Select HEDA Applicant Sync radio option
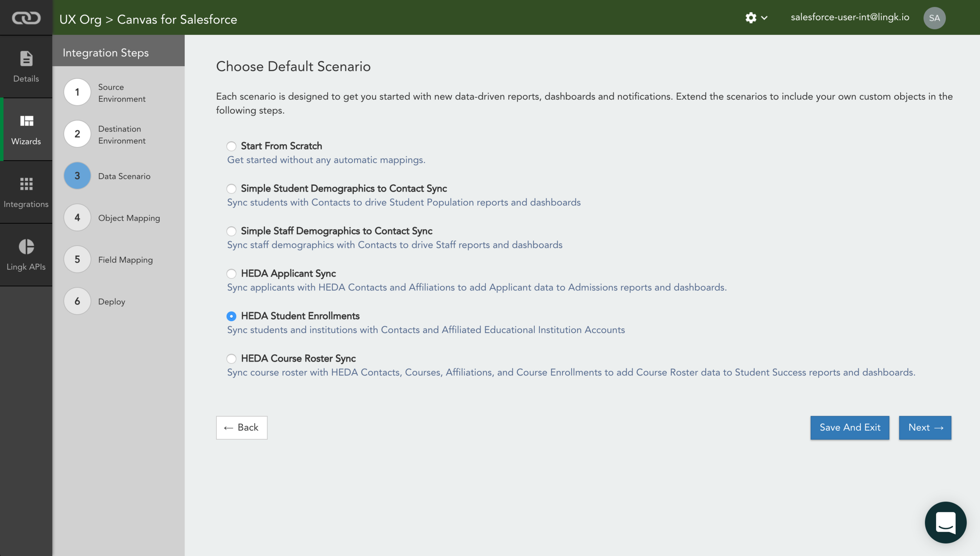This screenshot has height=556, width=980. coord(231,273)
